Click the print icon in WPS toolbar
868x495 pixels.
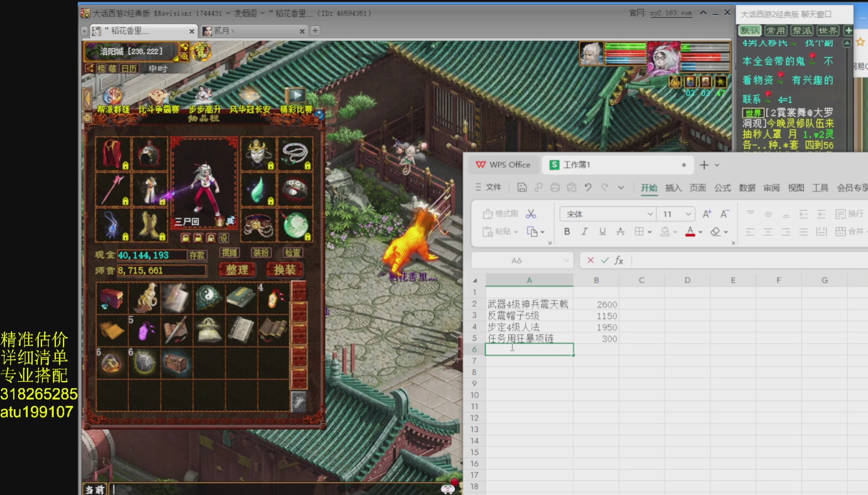pyautogui.click(x=555, y=188)
